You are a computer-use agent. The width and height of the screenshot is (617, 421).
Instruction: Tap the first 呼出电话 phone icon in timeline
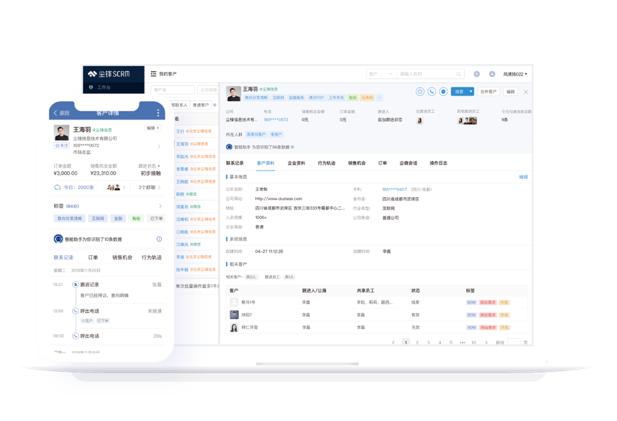[76, 311]
